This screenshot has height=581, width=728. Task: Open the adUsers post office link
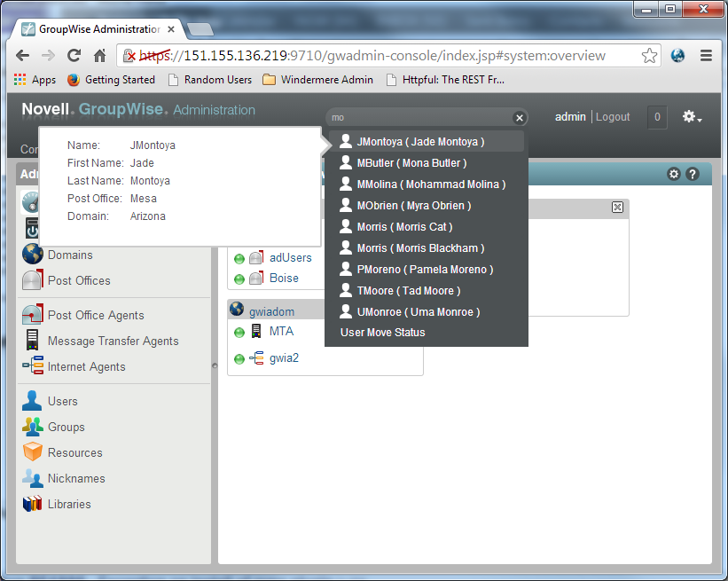point(291,257)
